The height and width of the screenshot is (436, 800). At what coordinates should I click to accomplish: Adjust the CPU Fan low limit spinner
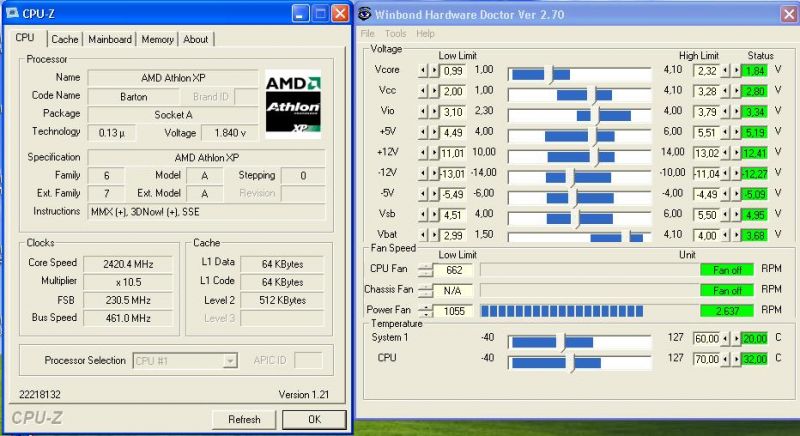coord(425,270)
